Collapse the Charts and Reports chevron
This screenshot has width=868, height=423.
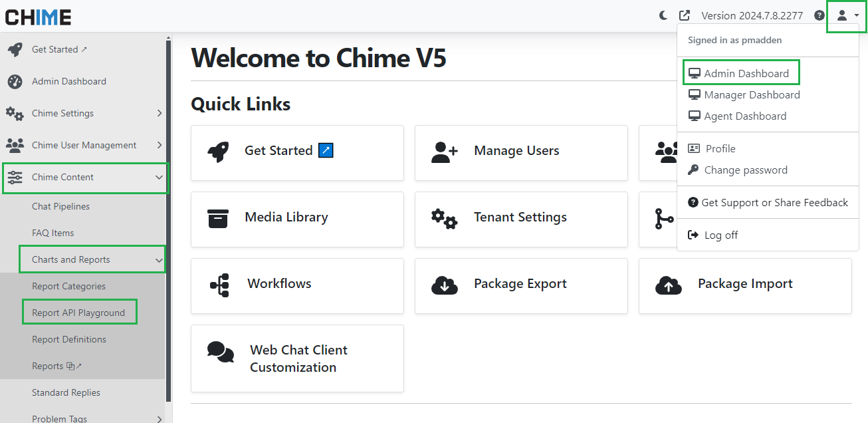click(159, 260)
